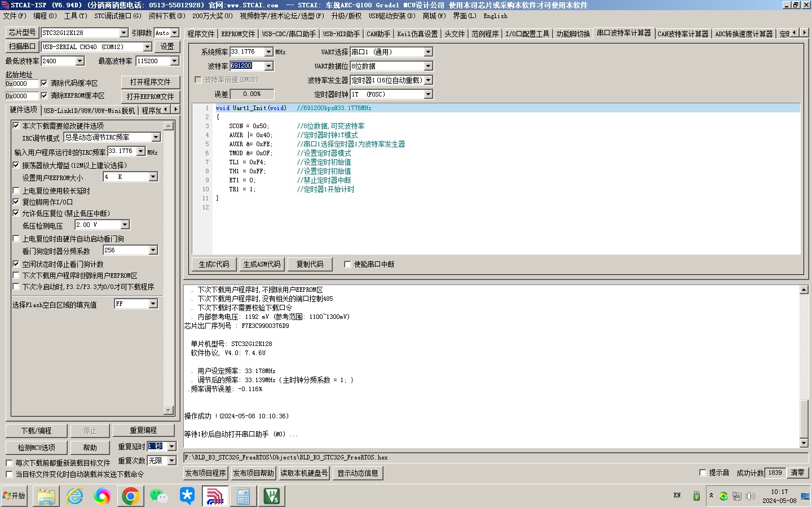
Task: Open the USB-SERIAL CH340 port dropdown
Action: [147, 47]
